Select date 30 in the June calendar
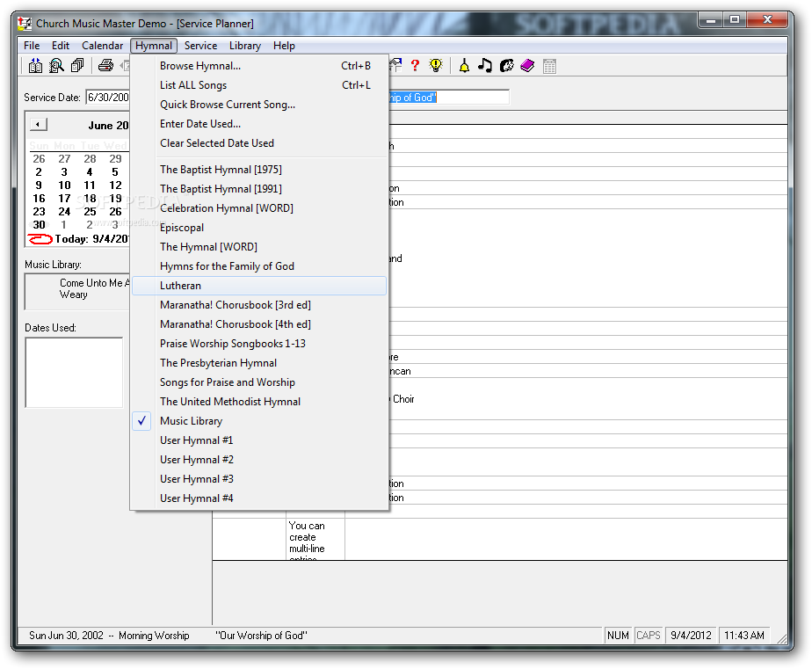812x669 pixels. click(x=39, y=224)
